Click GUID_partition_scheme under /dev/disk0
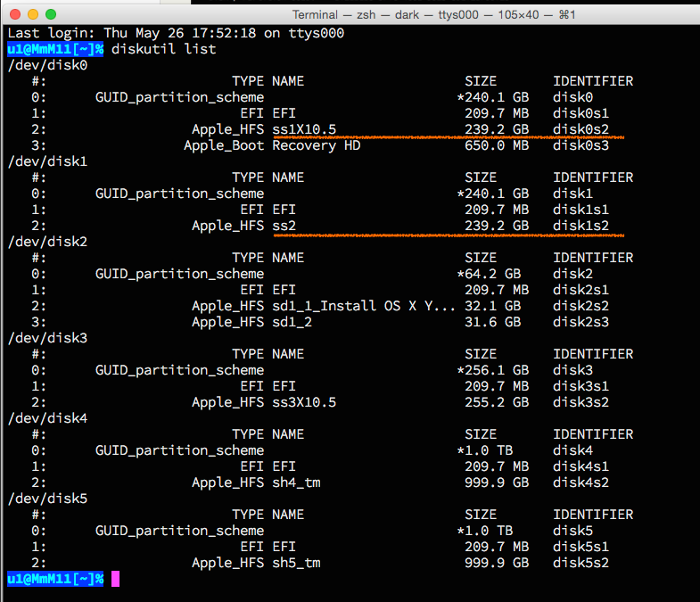This screenshot has width=700, height=602. tap(180, 97)
